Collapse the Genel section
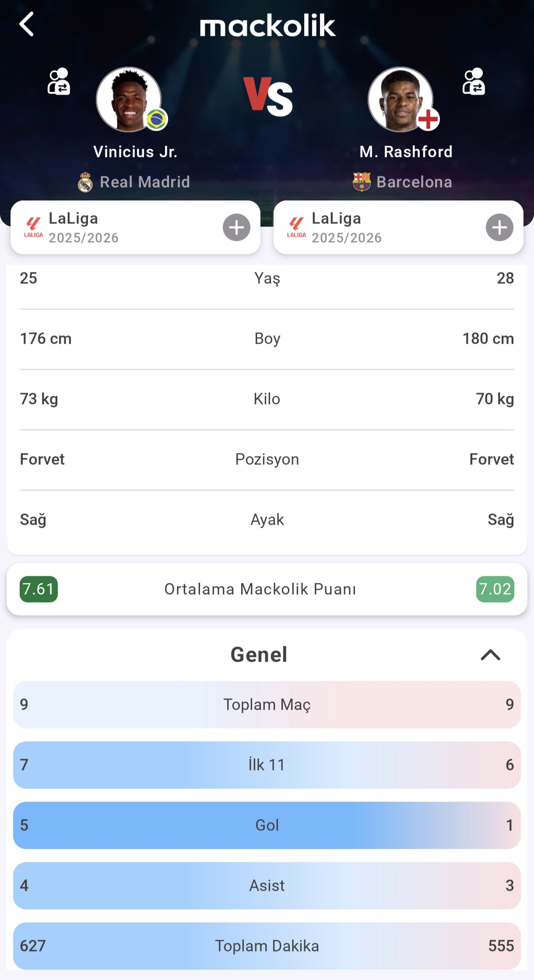The image size is (534, 980). coord(490,655)
